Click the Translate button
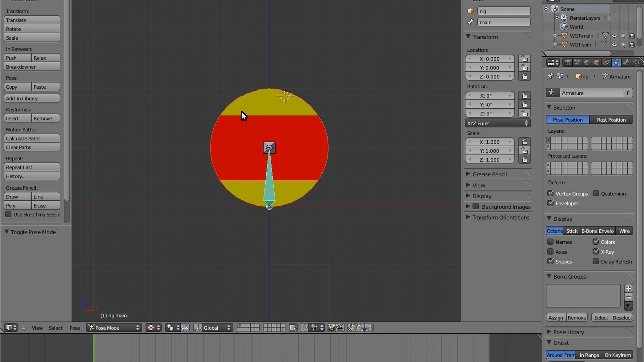Screen dimensions: 644x362 pos(32,20)
